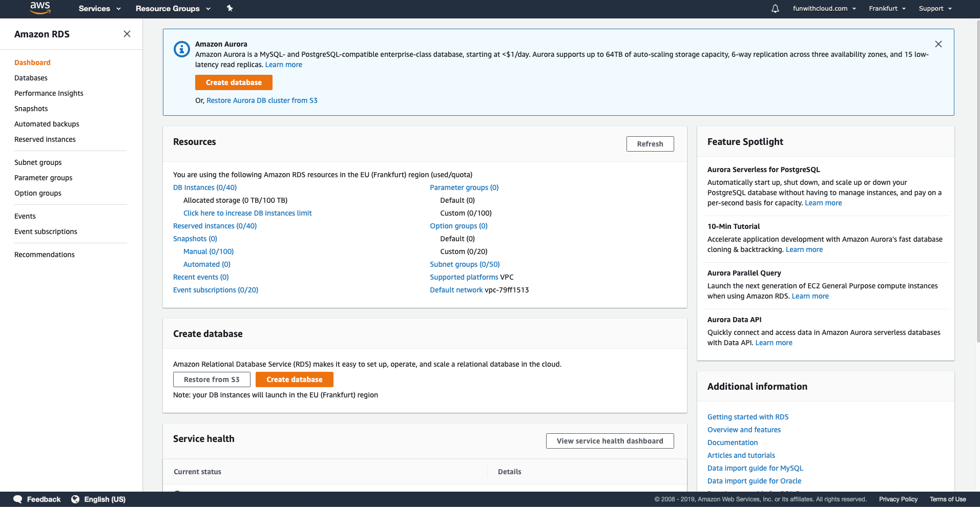Open Terms of Use in footer
This screenshot has height=507, width=980.
(948, 499)
